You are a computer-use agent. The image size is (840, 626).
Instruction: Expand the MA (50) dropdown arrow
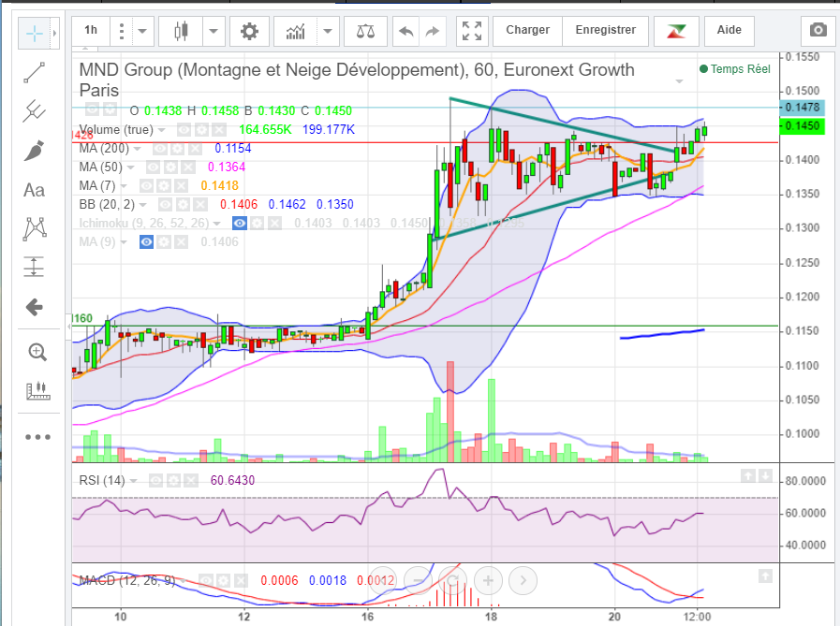131,167
